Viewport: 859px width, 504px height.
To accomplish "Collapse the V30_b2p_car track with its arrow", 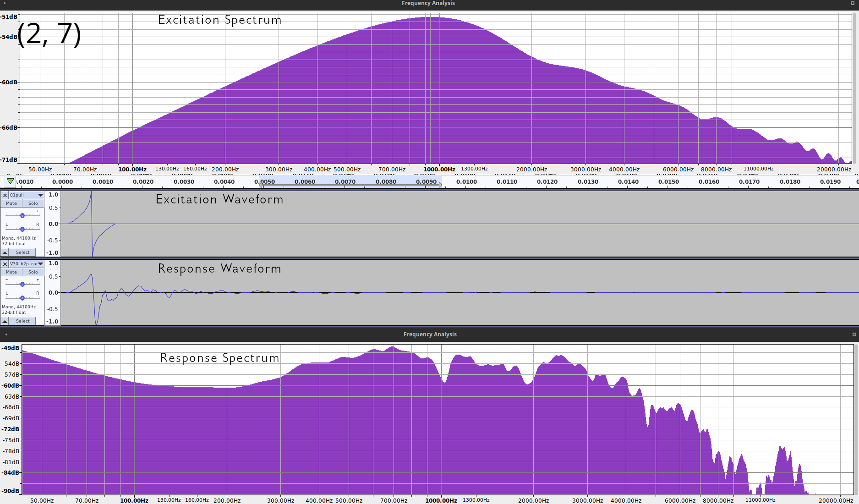I will 5,321.
